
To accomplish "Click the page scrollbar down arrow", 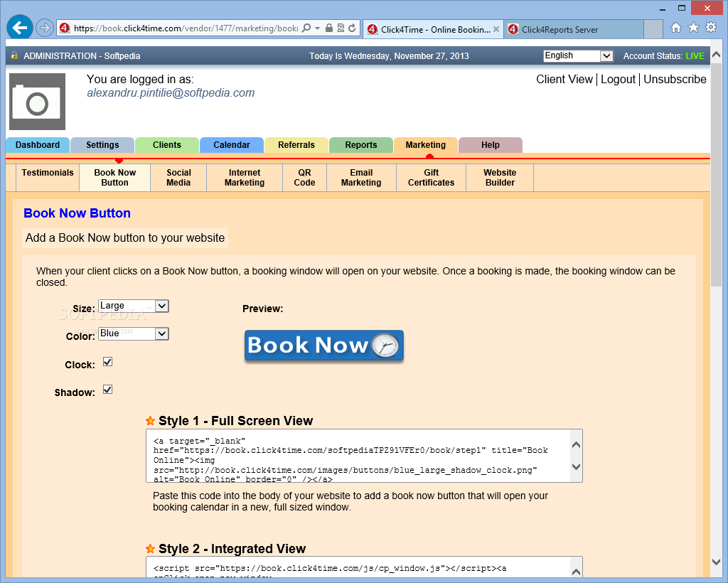I will point(716,561).
